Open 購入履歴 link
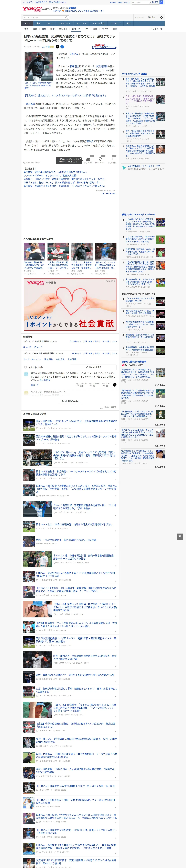Screen dimensions: 186x868 click(152, 18)
